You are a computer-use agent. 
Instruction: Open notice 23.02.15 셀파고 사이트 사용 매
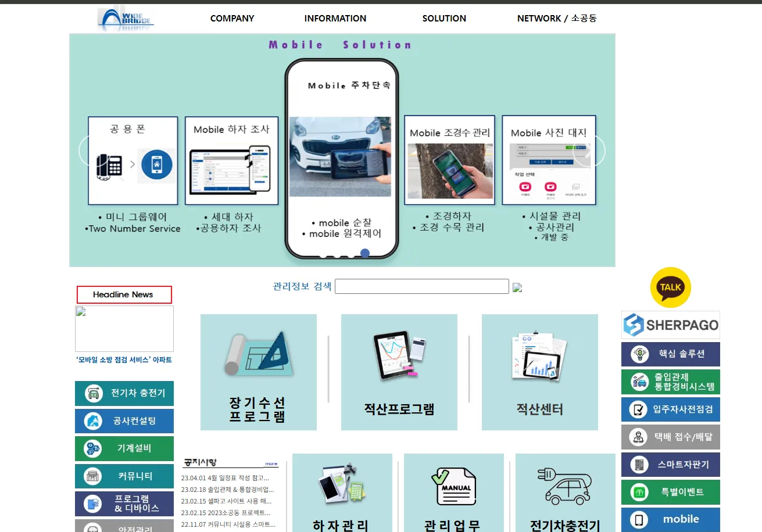226,501
